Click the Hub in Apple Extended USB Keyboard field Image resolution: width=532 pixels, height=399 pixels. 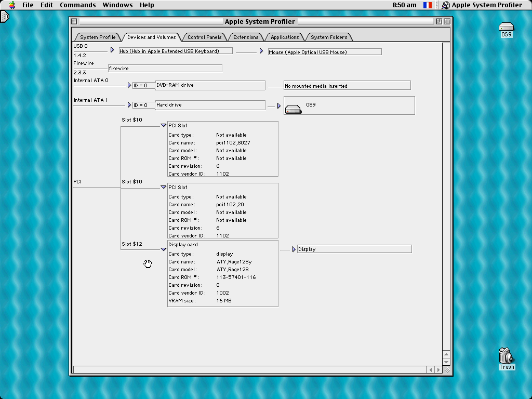coord(176,51)
